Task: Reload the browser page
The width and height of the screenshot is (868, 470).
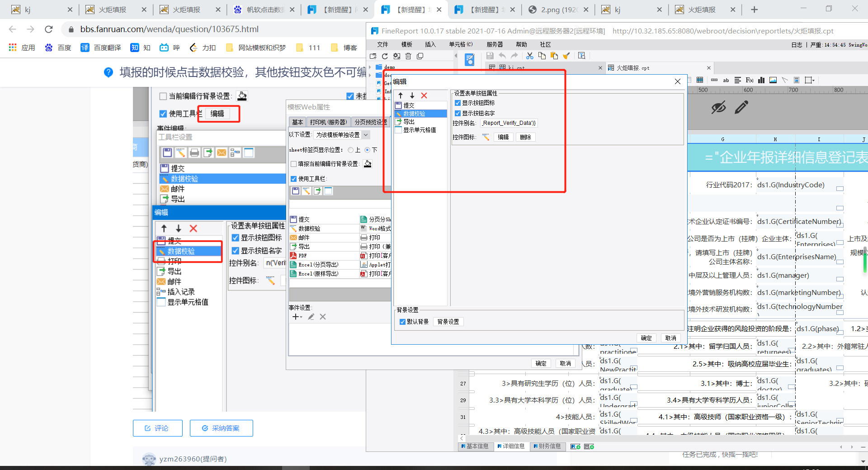Action: pyautogui.click(x=49, y=29)
